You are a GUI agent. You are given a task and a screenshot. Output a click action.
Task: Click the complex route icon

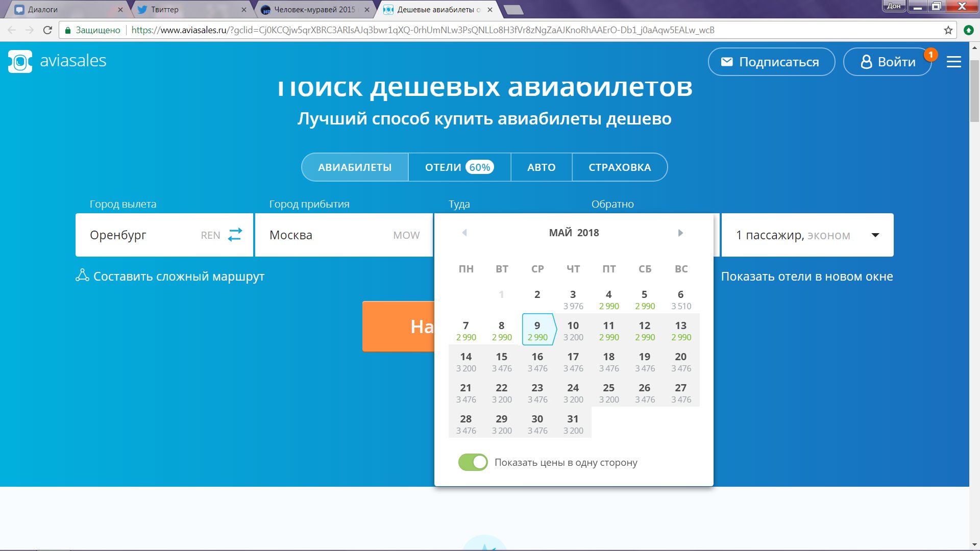[82, 275]
